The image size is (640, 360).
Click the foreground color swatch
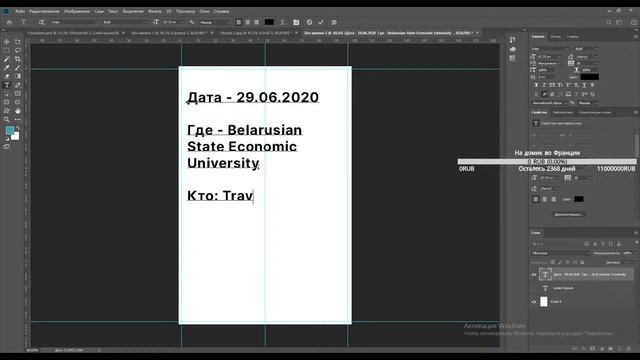point(10,130)
